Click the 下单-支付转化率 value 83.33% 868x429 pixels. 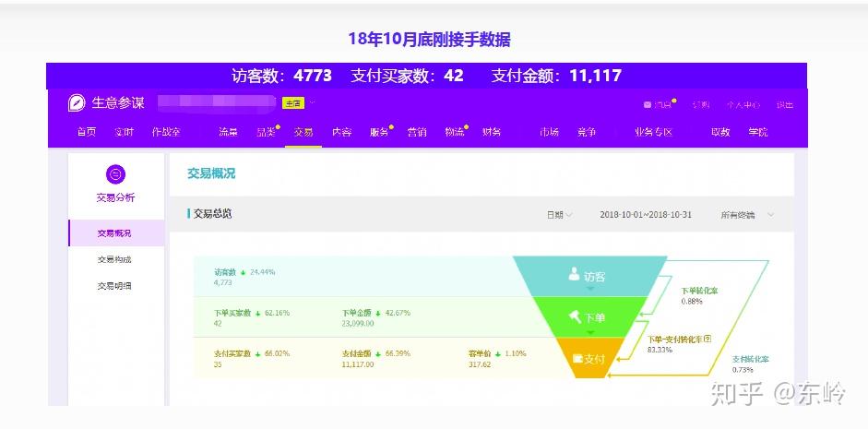click(x=660, y=350)
